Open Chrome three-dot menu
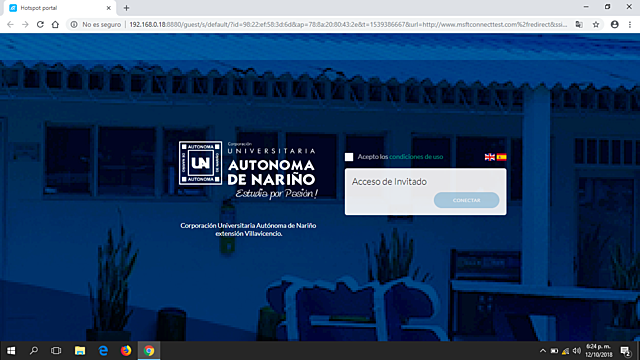This screenshot has height=360, width=640. 630,24
